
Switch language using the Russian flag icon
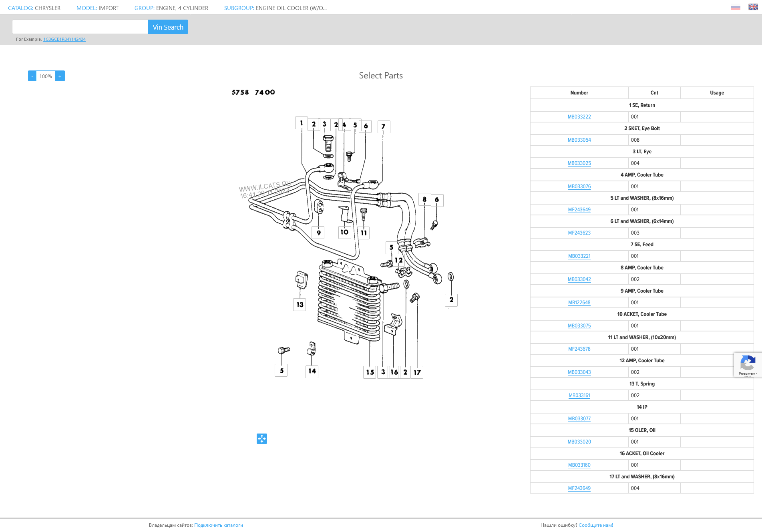tap(735, 8)
